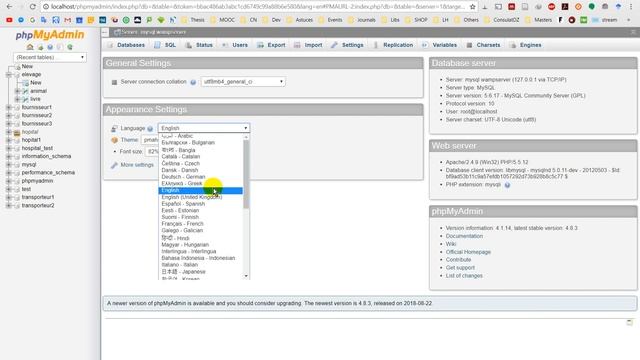This screenshot has width=640, height=360.
Task: Expand the hospital_test database node
Action: tap(9, 148)
